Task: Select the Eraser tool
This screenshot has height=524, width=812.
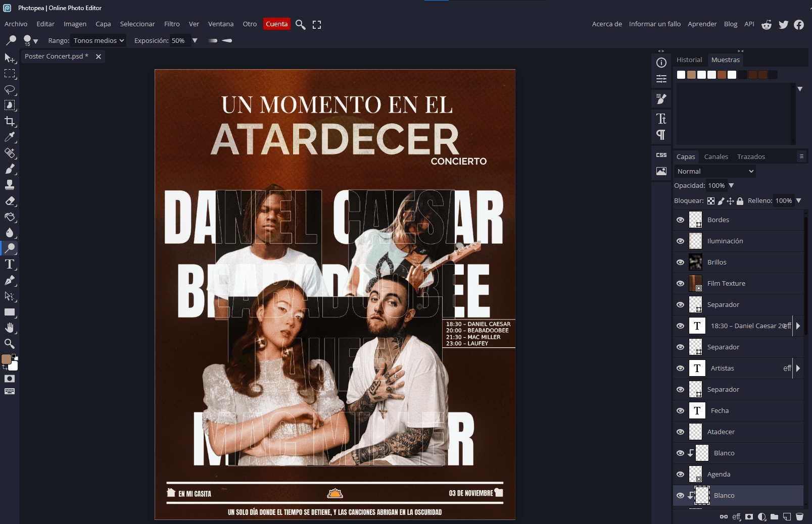Action: pyautogui.click(x=10, y=201)
